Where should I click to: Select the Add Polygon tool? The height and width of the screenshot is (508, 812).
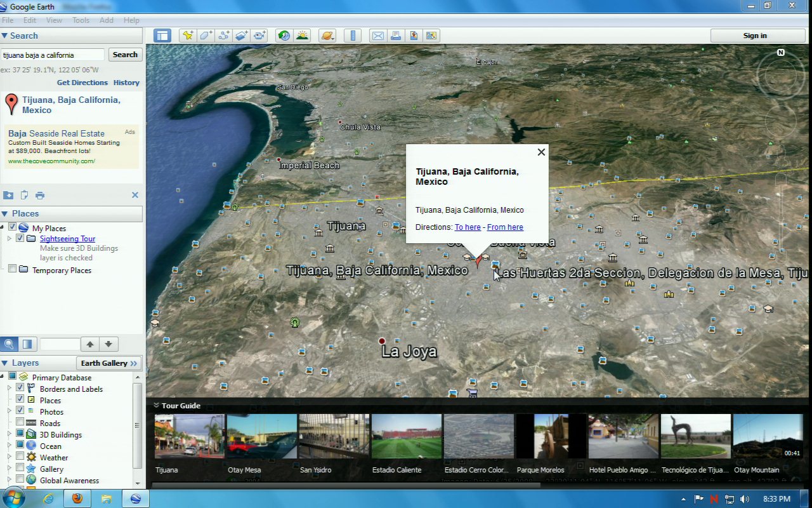pyautogui.click(x=206, y=36)
